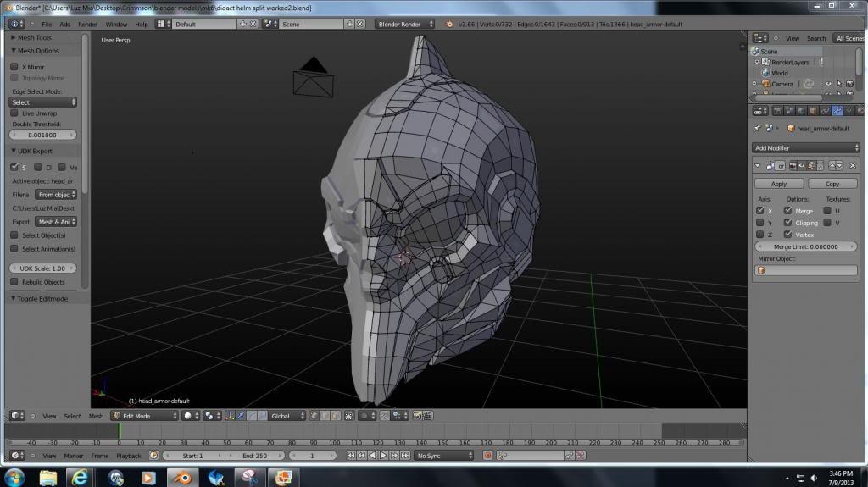Image resolution: width=868 pixels, height=487 pixels.
Task: Open the pivot point selector icon
Action: tap(210, 416)
